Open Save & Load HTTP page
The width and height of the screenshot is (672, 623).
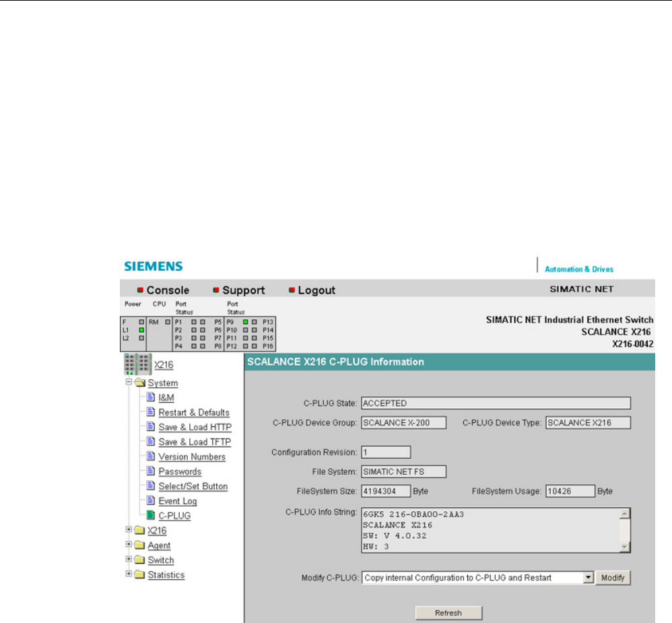click(195, 428)
